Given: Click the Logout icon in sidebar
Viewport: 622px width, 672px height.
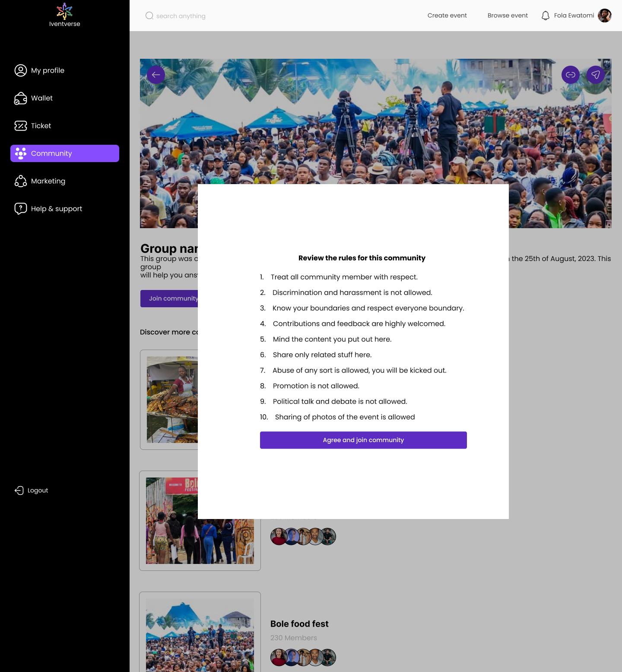Looking at the screenshot, I should pos(19,490).
